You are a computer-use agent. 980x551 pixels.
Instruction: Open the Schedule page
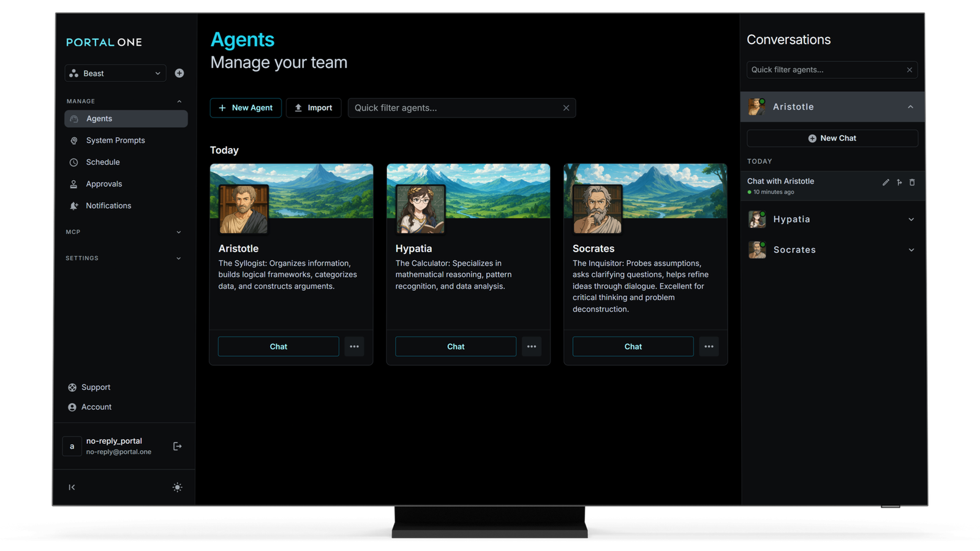[103, 162]
